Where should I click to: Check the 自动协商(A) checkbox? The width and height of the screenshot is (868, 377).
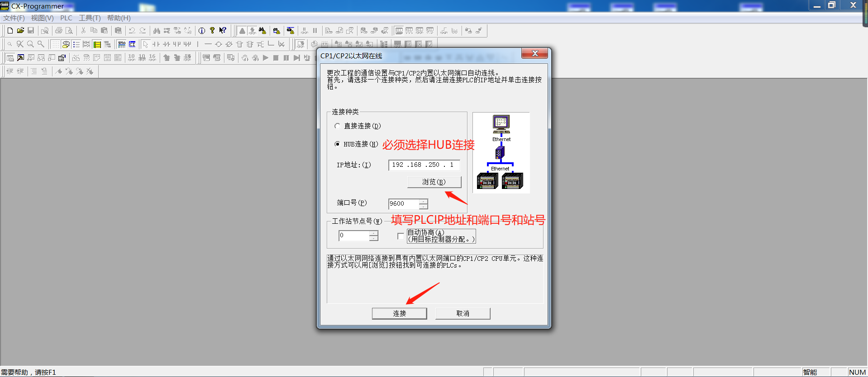[401, 236]
